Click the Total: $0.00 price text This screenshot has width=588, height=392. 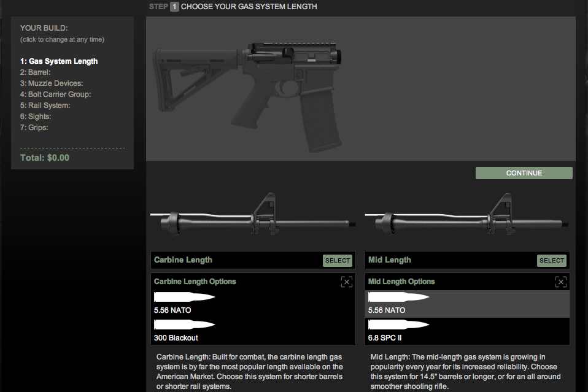pyautogui.click(x=45, y=158)
